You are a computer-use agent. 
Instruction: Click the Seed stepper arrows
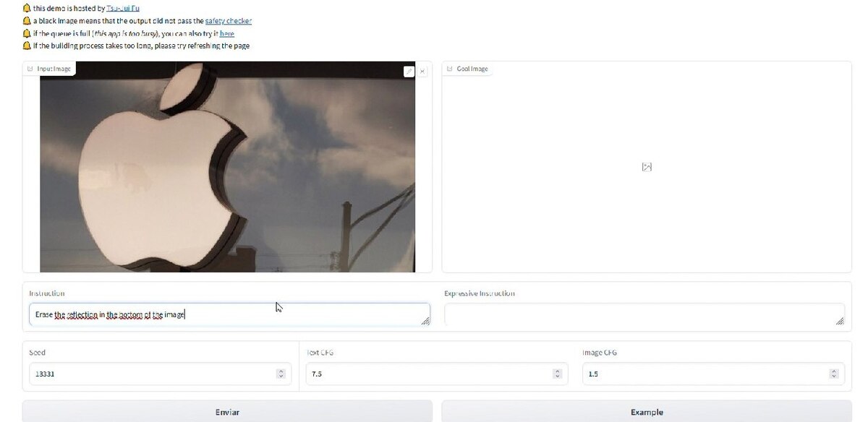coord(281,374)
